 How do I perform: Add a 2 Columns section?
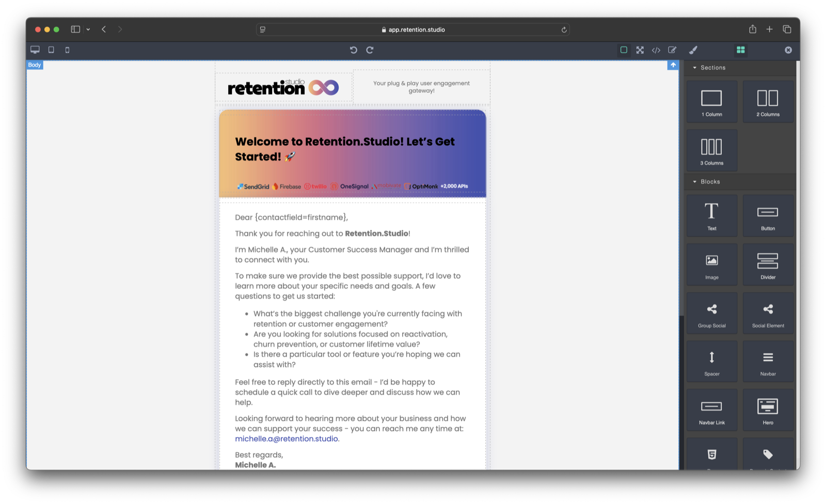coord(768,102)
